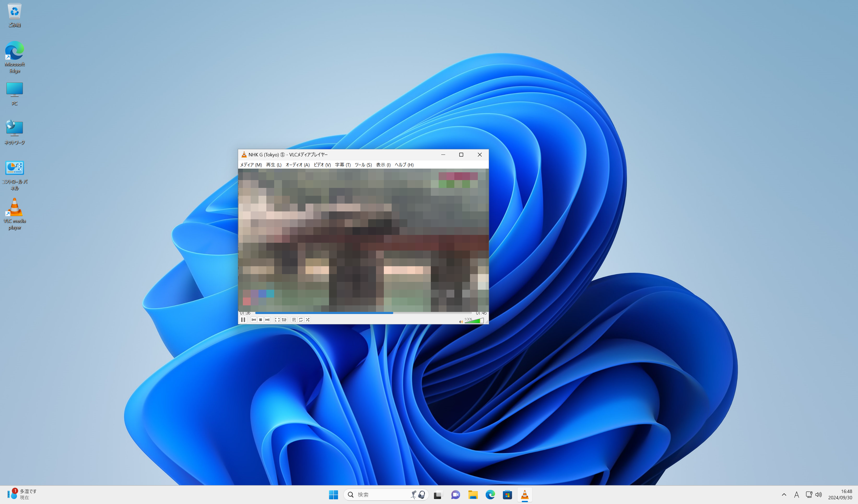Toggle random shuffle playback
Image resolution: width=858 pixels, height=504 pixels.
point(307,320)
